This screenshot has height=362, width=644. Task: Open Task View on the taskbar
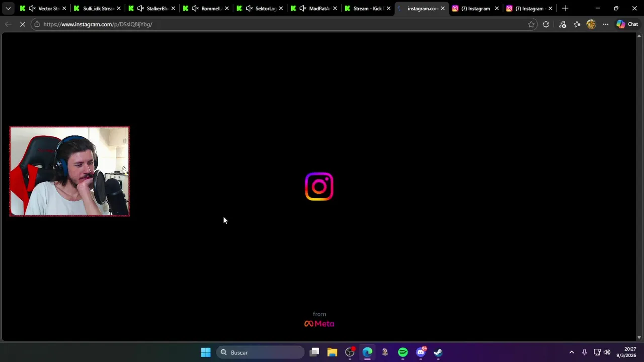pyautogui.click(x=314, y=352)
